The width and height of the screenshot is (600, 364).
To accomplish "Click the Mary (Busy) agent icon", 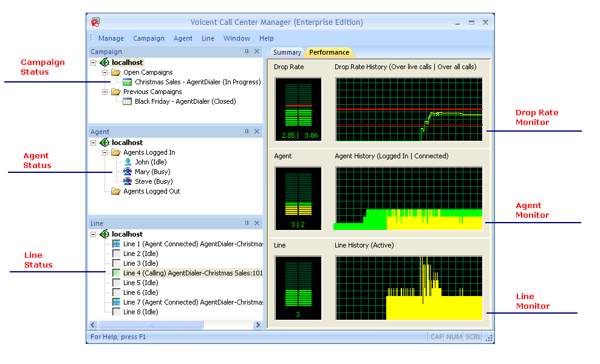I will tap(128, 172).
